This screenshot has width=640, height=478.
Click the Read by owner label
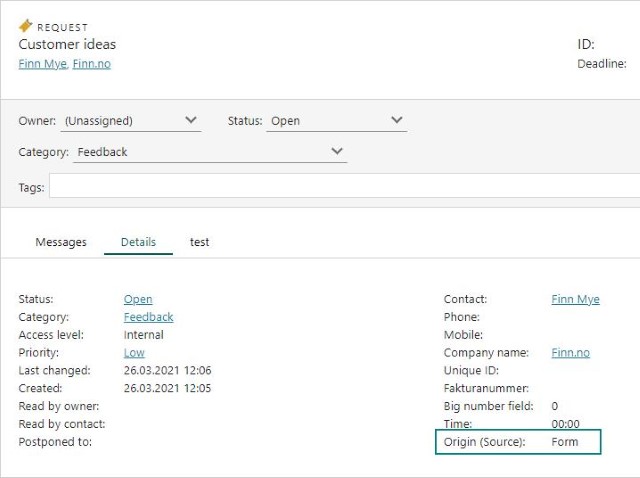tap(59, 406)
